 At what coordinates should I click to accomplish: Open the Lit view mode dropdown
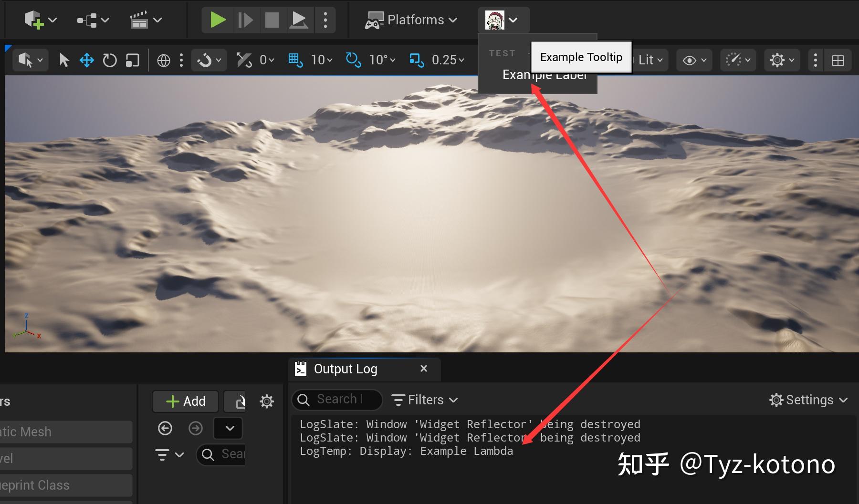[649, 60]
